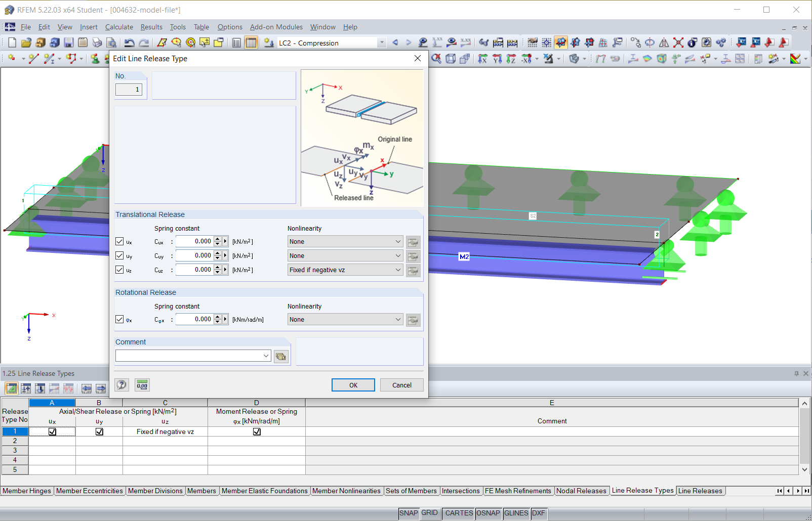Click the left arrow icon in the table toolbar

click(87, 388)
